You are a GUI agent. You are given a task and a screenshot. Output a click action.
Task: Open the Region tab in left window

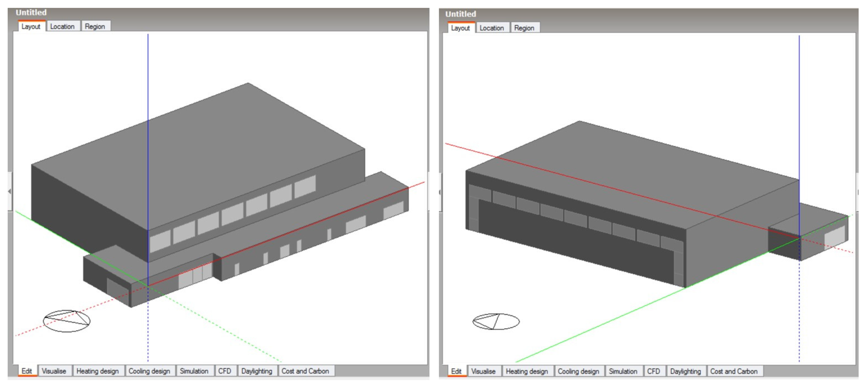(95, 26)
